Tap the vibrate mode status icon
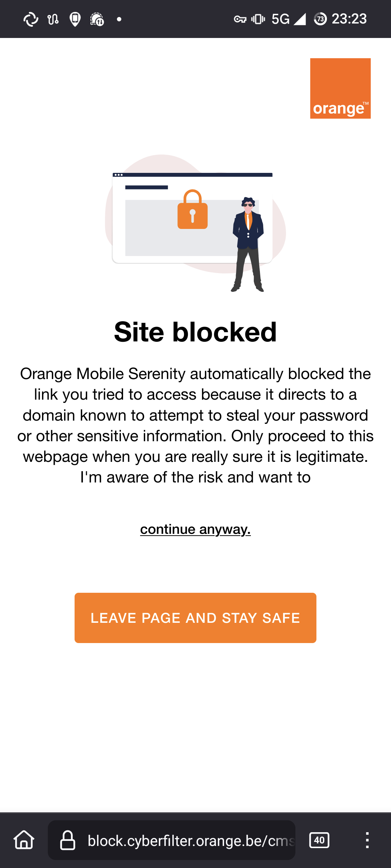This screenshot has width=391, height=868. [258, 19]
